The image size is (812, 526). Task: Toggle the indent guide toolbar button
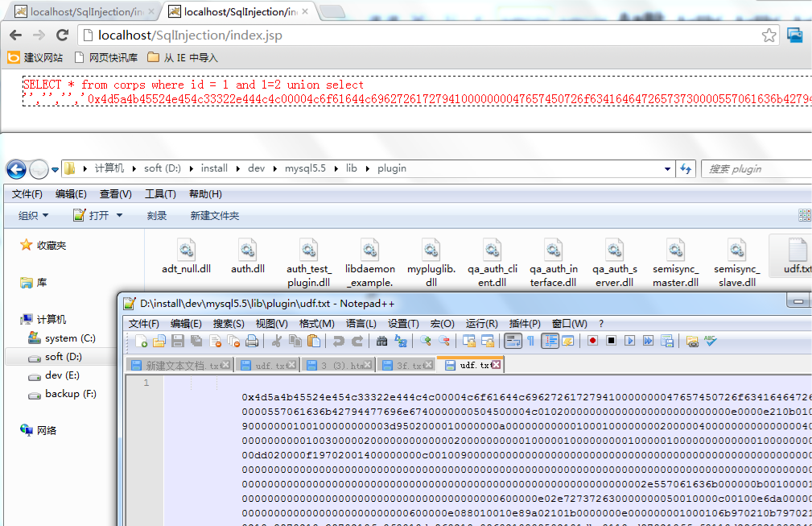pyautogui.click(x=550, y=342)
